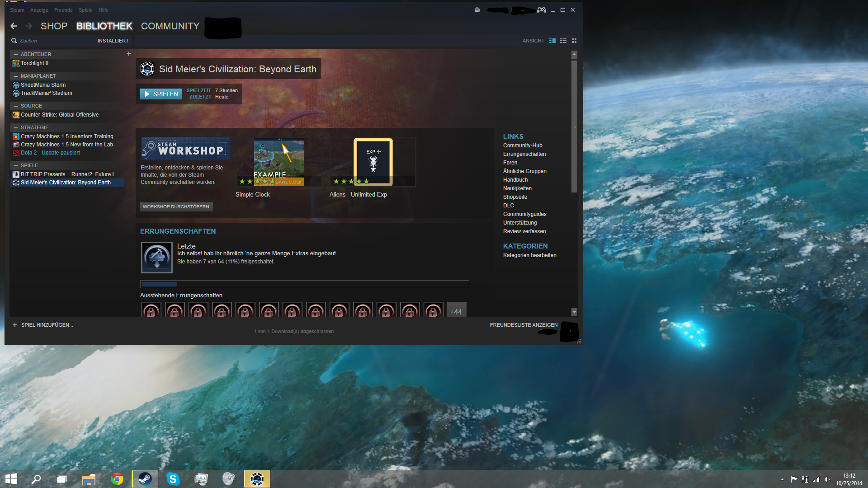Open Windows Start menu
The width and height of the screenshot is (868, 488).
[x=11, y=479]
